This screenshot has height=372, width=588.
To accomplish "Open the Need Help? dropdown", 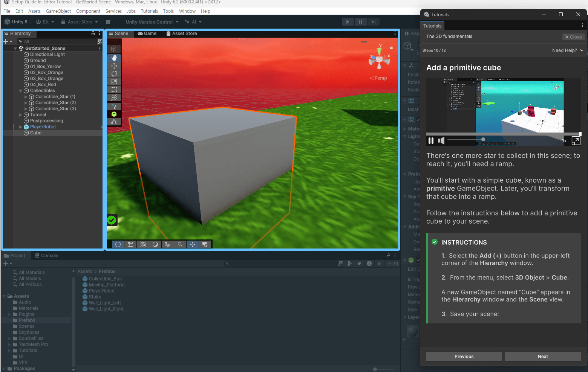I will tap(567, 50).
